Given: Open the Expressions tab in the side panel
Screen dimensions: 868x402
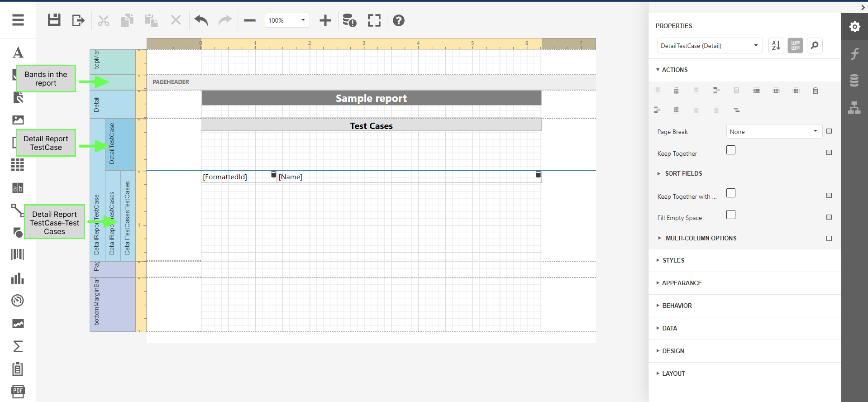Looking at the screenshot, I should coord(854,53).
